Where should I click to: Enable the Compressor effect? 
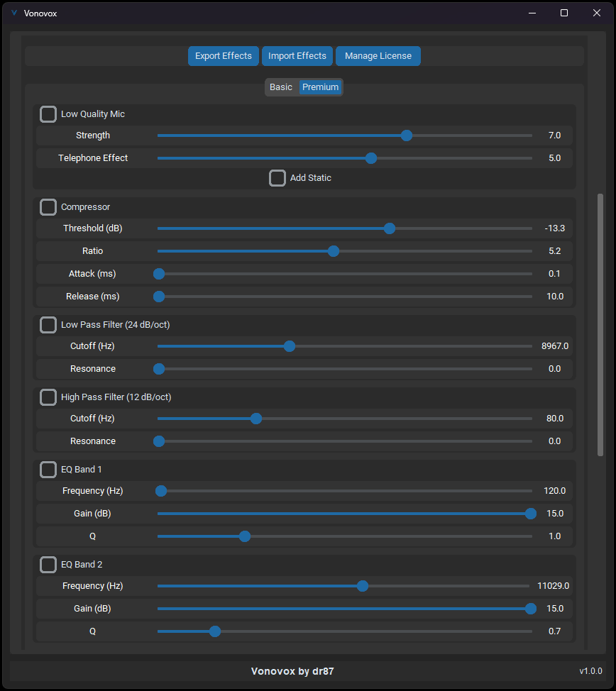pos(48,207)
